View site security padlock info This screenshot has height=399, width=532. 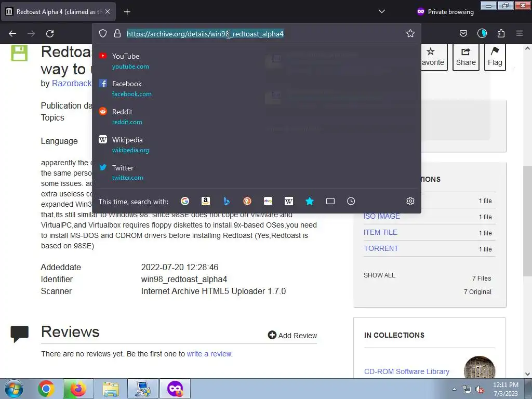(x=117, y=33)
